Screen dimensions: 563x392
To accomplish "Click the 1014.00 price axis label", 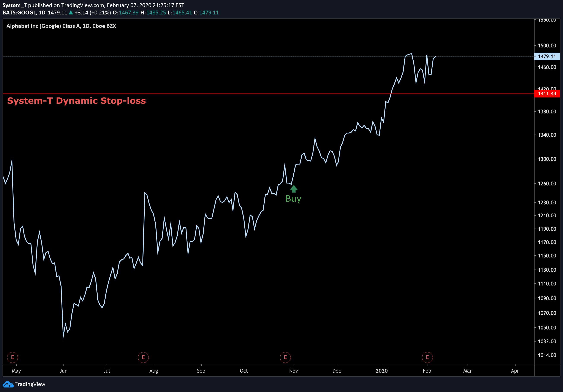I will click(547, 355).
